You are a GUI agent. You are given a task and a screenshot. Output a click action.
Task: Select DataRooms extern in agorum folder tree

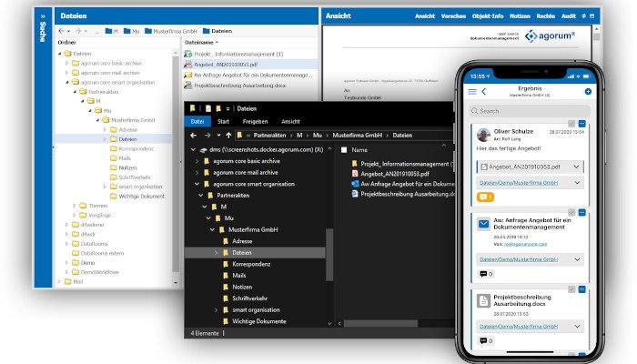[102, 253]
